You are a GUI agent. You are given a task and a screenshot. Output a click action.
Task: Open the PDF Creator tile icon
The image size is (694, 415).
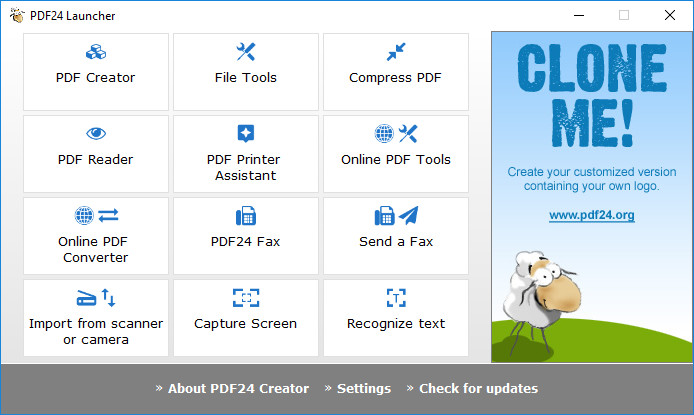95,52
